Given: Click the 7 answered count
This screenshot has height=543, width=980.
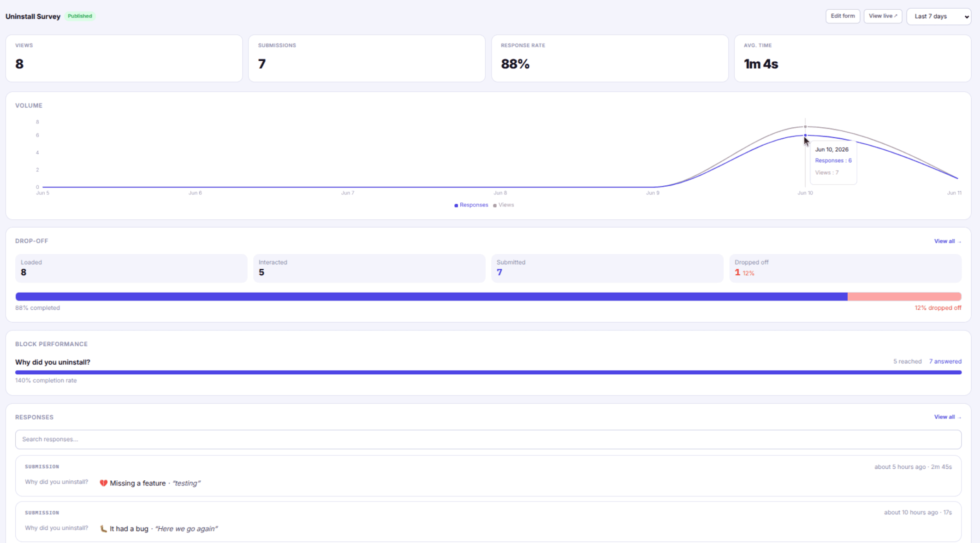Looking at the screenshot, I should coord(945,361).
